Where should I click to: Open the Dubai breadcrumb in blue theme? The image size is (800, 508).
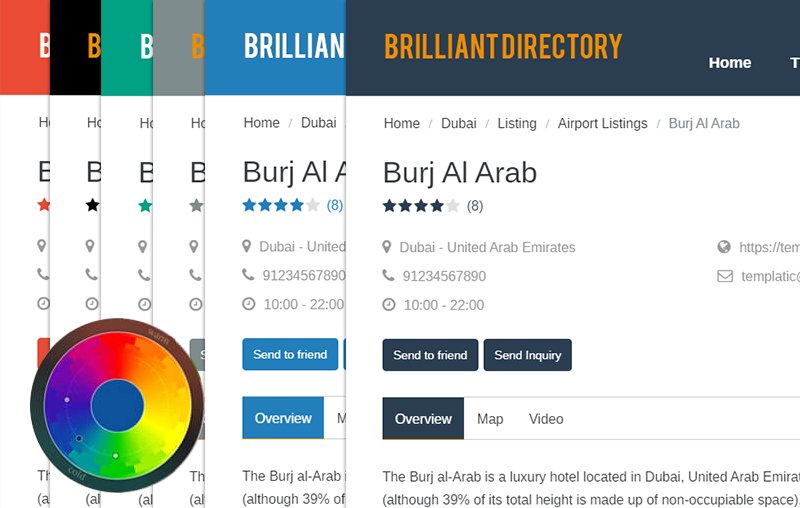(x=318, y=123)
